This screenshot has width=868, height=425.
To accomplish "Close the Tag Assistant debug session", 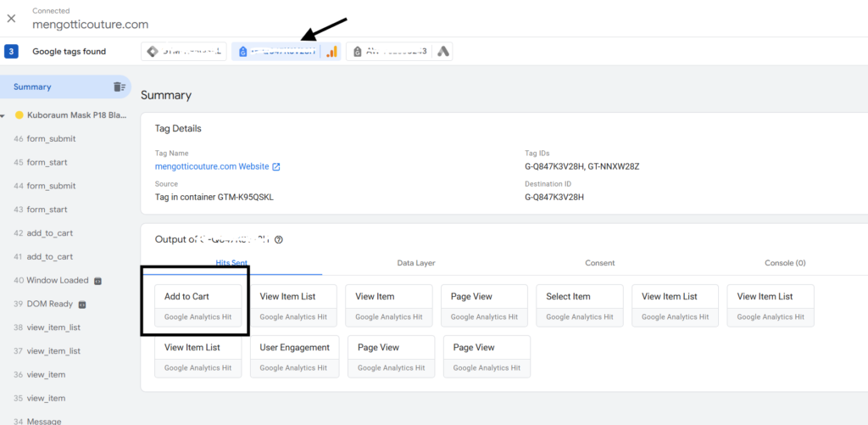I will (11, 19).
